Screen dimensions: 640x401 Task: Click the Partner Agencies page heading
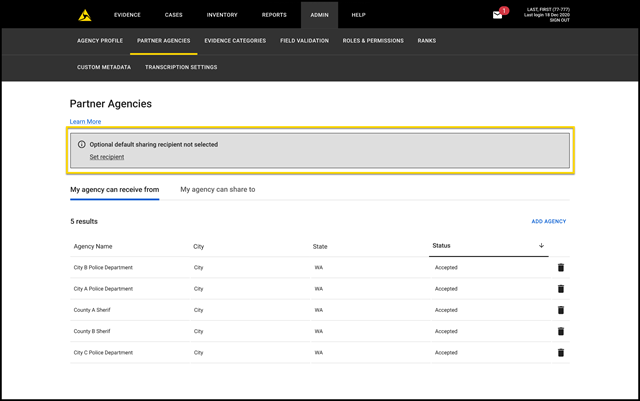coord(111,104)
